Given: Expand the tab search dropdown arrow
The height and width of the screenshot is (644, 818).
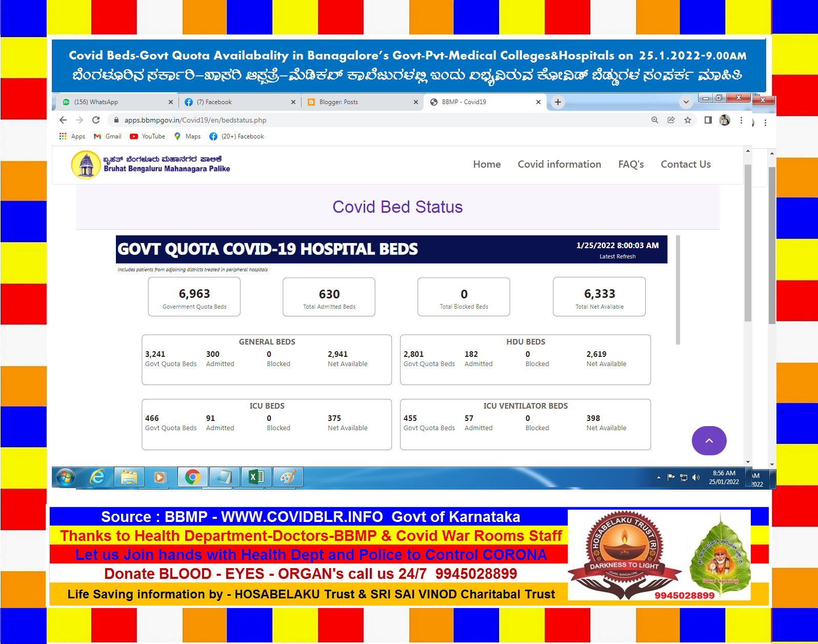Looking at the screenshot, I should tap(686, 102).
